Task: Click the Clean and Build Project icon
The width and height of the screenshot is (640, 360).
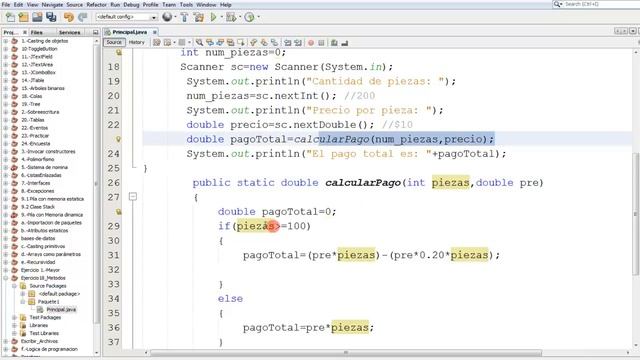Action: point(199,17)
